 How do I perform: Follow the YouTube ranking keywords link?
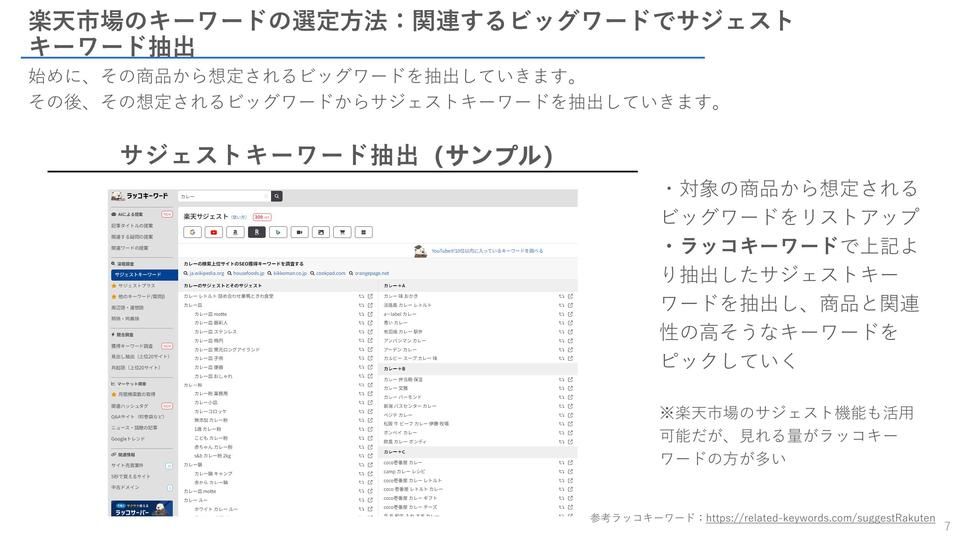point(487,251)
